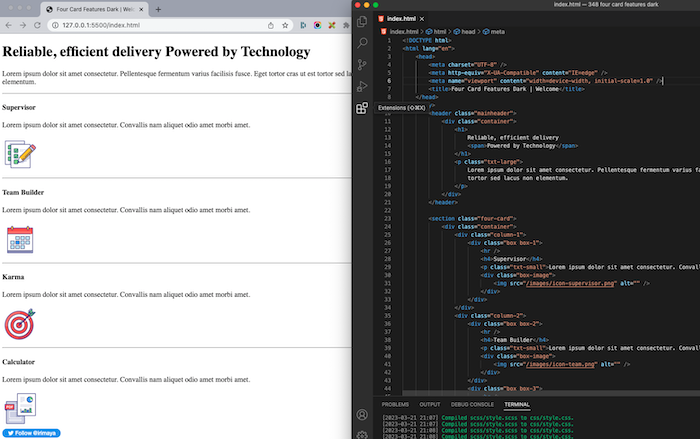Share this page from the address bar
Image resolution: width=700 pixels, height=439 pixels.
(x=271, y=25)
